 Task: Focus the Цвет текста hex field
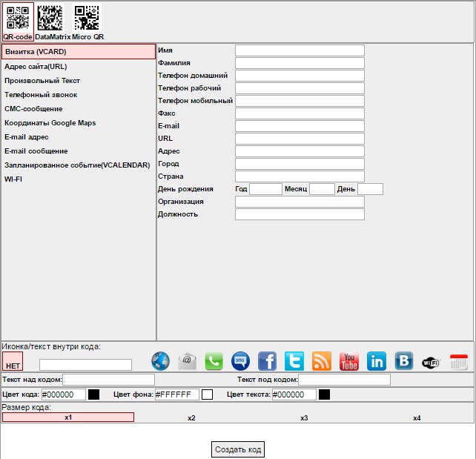pyautogui.click(x=294, y=394)
